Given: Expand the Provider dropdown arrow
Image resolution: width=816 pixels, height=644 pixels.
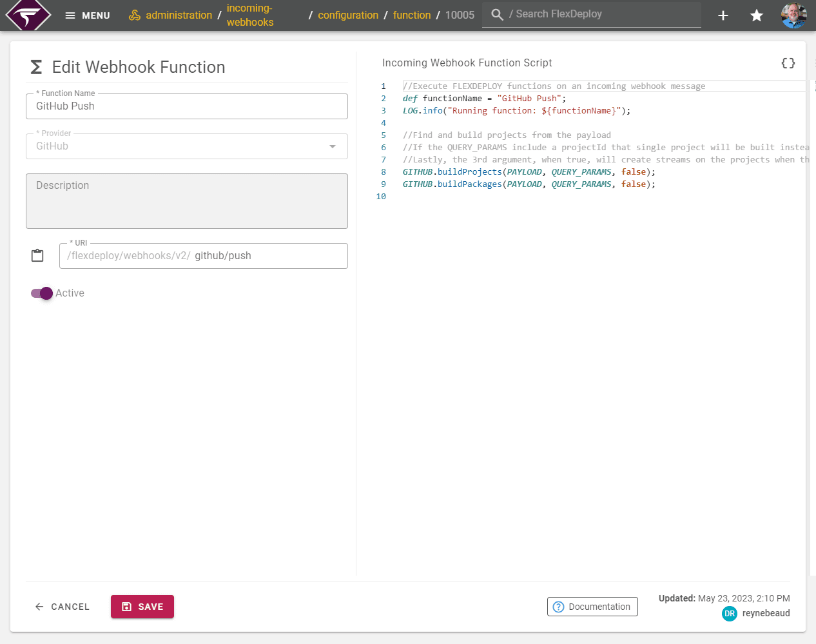Looking at the screenshot, I should tap(333, 146).
